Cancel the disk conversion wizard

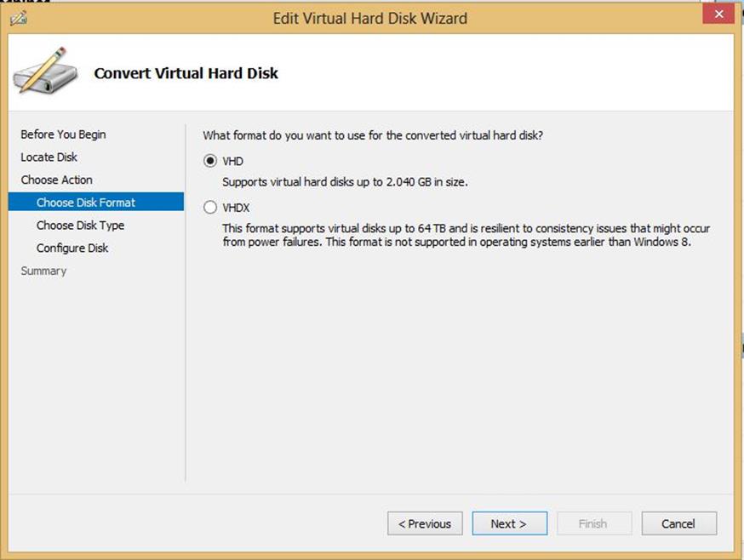(x=678, y=523)
